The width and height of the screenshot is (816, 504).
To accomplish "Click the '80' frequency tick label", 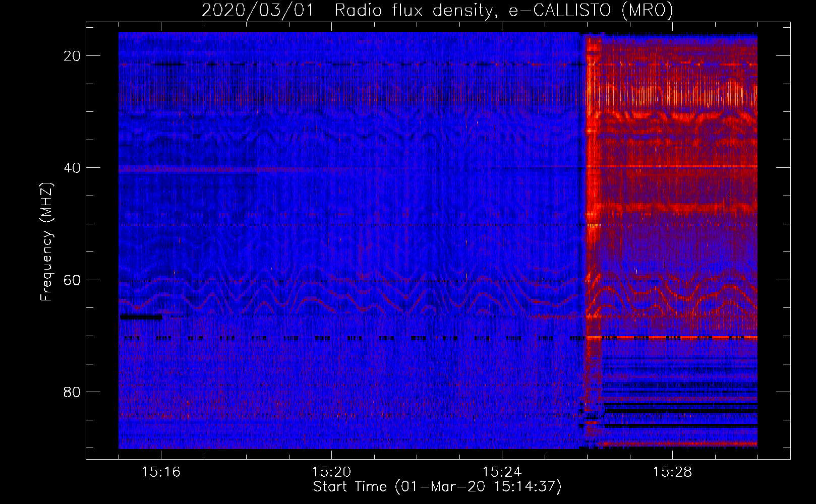I will coord(72,392).
